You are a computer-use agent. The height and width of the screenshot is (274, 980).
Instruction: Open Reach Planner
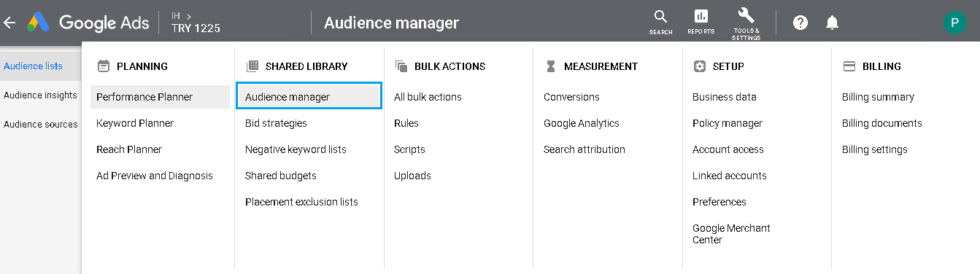pyautogui.click(x=129, y=149)
